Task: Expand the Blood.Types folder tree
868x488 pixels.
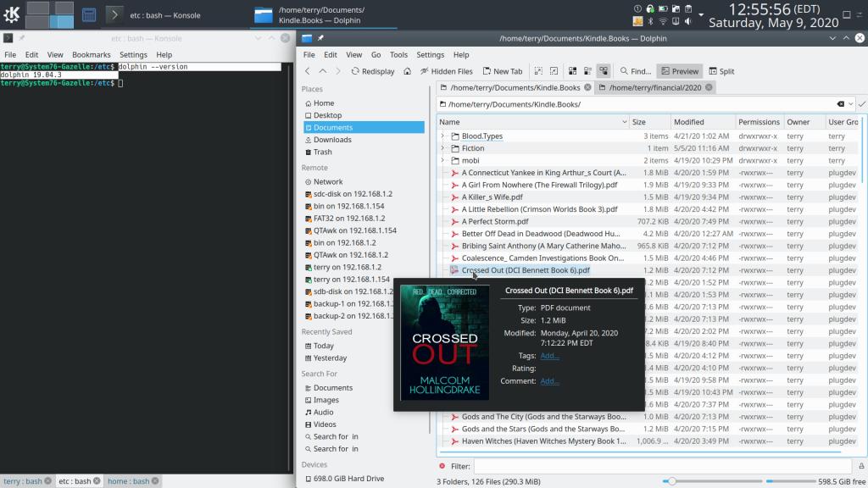Action: click(442, 136)
